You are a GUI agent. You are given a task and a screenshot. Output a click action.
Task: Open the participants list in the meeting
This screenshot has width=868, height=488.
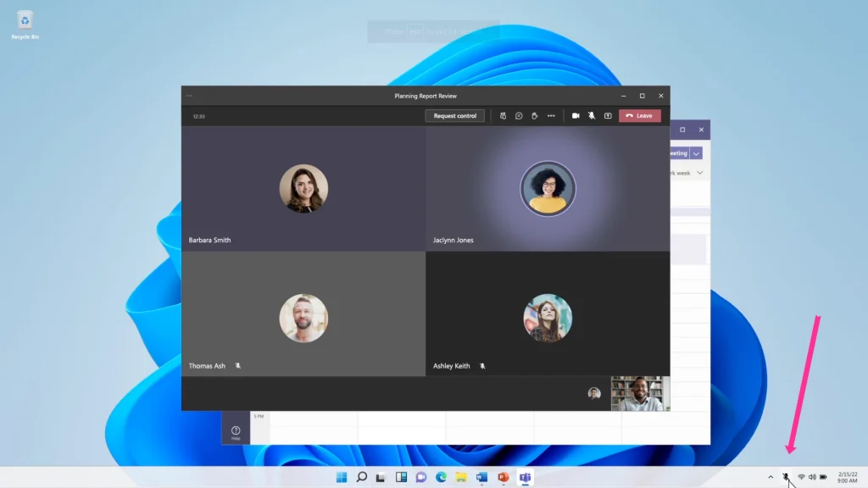[503, 116]
